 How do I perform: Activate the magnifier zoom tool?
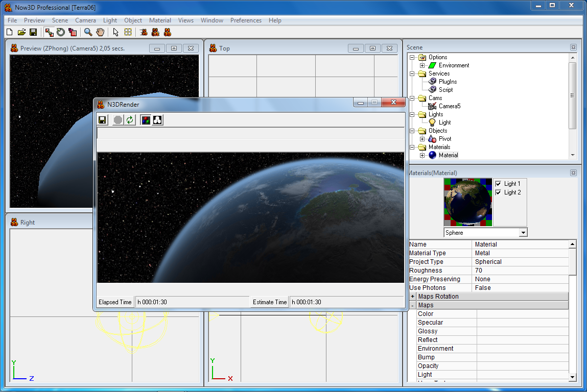[88, 32]
